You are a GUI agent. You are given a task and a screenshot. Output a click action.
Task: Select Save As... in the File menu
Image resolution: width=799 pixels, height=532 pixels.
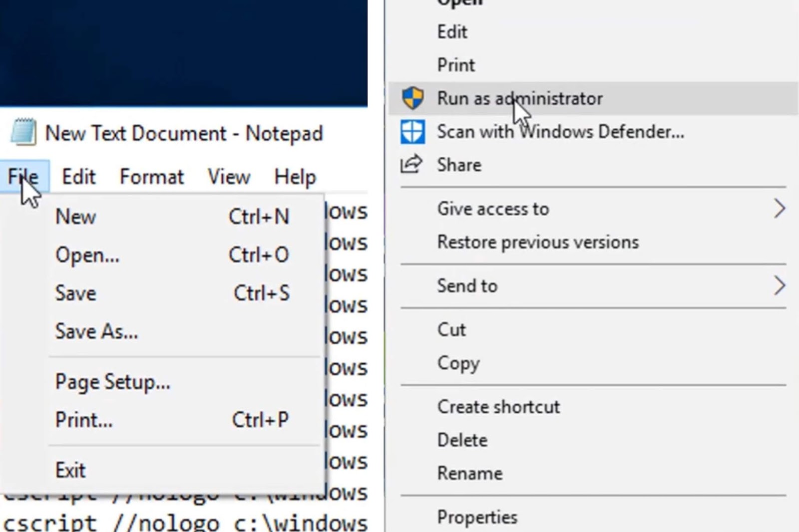(172, 331)
